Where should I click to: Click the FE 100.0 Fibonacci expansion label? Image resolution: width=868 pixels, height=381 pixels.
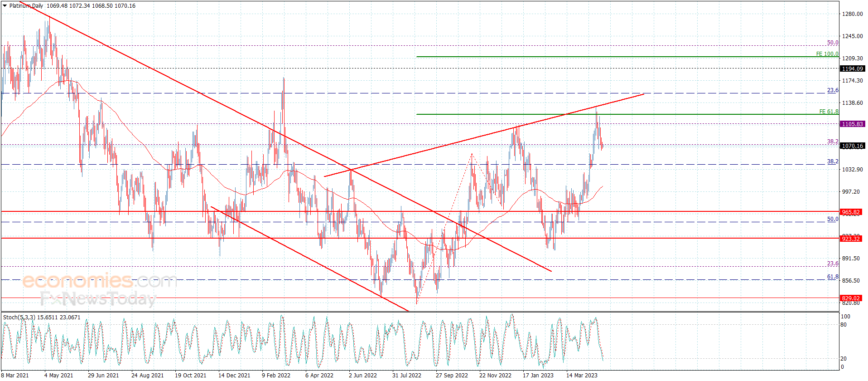[827, 54]
